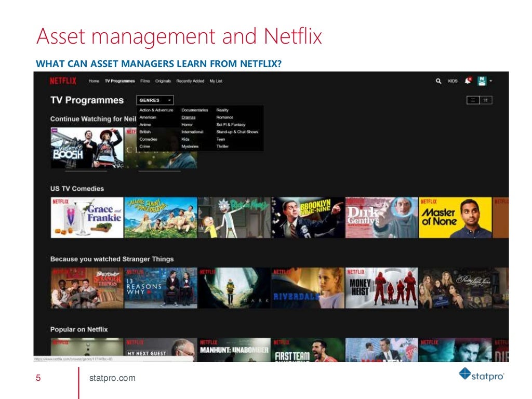Open Riverdale thumbnail
Screen dimensions: 532x399
(x=308, y=288)
